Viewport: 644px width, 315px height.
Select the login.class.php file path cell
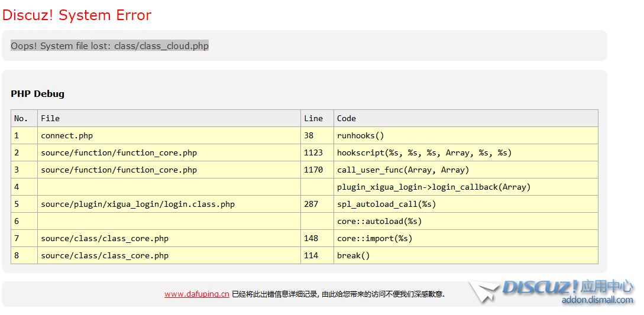point(138,204)
